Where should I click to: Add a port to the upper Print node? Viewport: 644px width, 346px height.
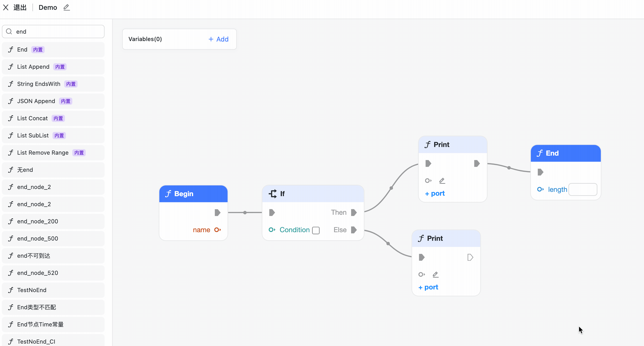(x=435, y=194)
